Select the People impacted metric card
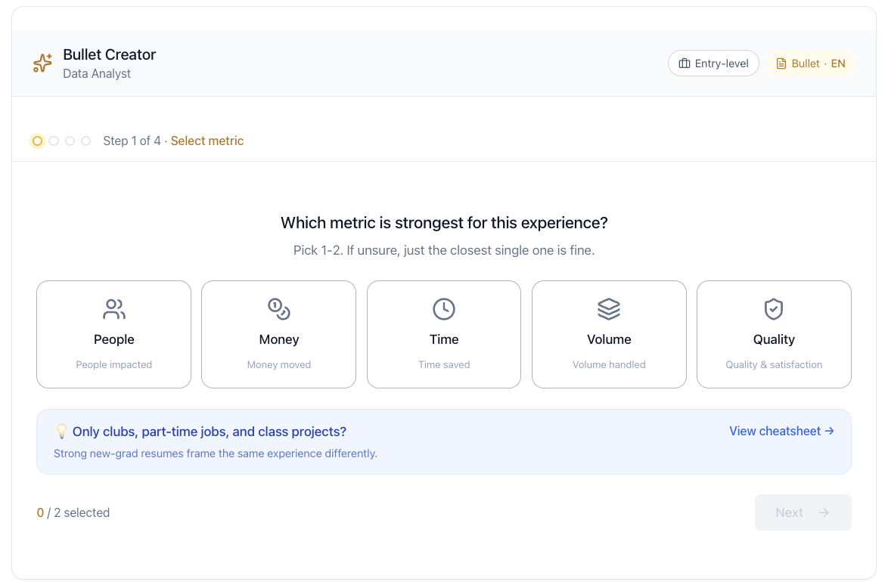This screenshot has width=888, height=588. pos(113,335)
